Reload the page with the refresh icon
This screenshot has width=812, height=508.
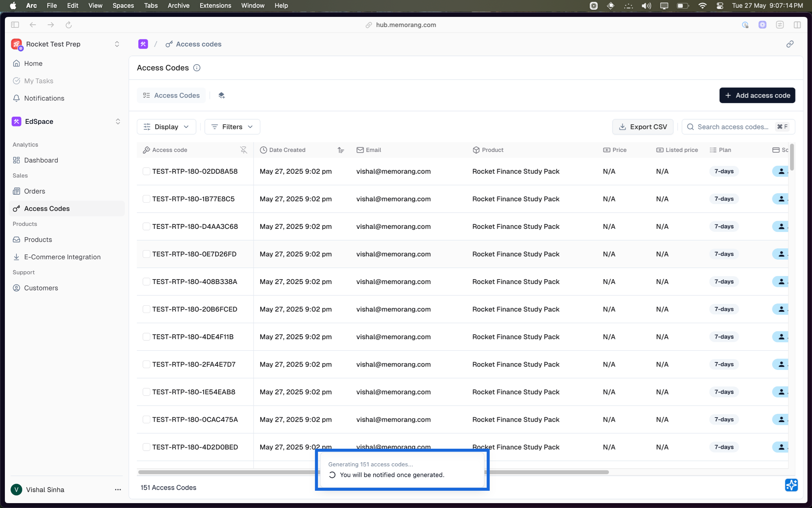pos(69,25)
